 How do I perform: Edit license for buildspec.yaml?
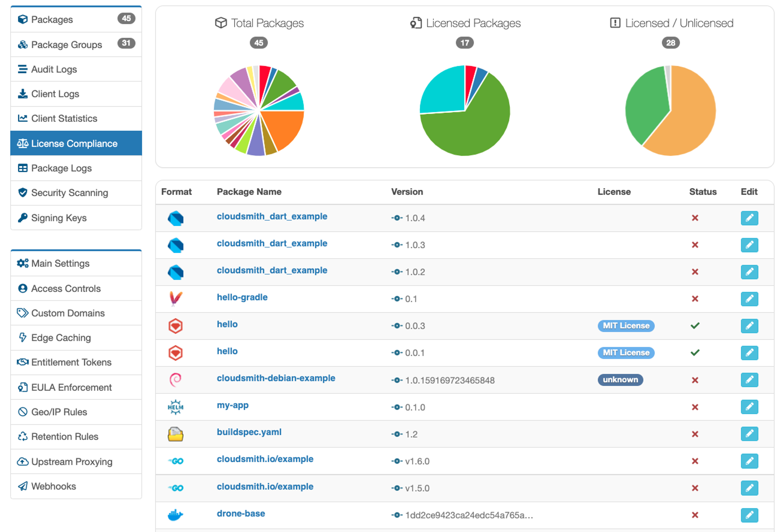coord(749,434)
